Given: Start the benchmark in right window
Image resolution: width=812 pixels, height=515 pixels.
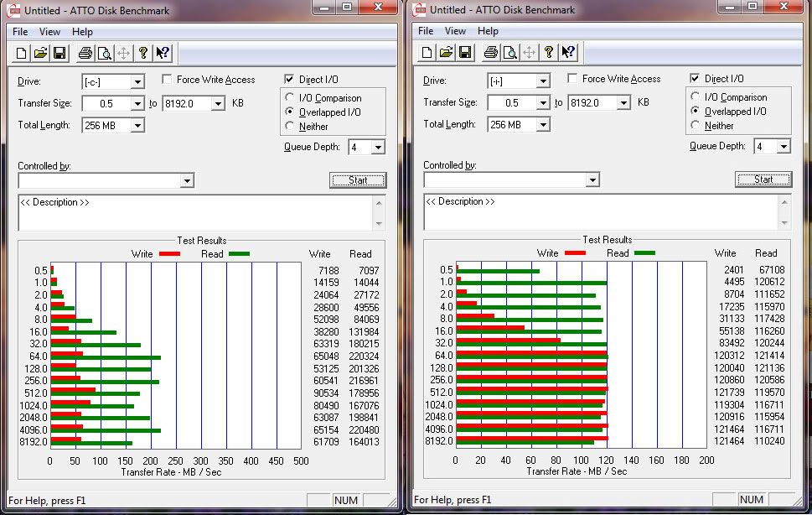Looking at the screenshot, I should pos(763,179).
